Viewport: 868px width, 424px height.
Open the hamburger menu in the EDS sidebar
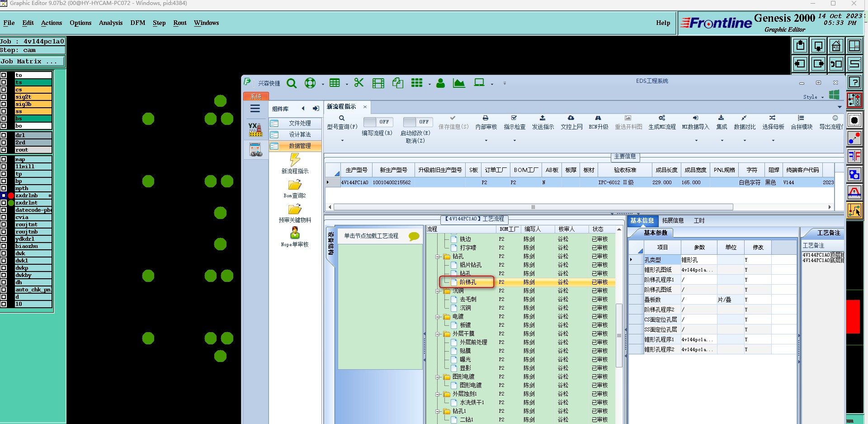pos(255,109)
